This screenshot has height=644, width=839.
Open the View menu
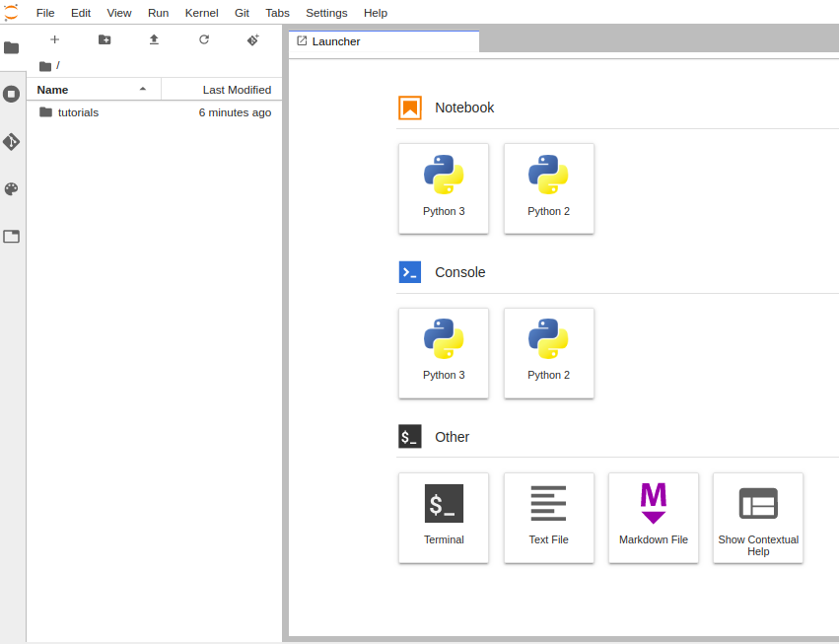click(x=118, y=13)
